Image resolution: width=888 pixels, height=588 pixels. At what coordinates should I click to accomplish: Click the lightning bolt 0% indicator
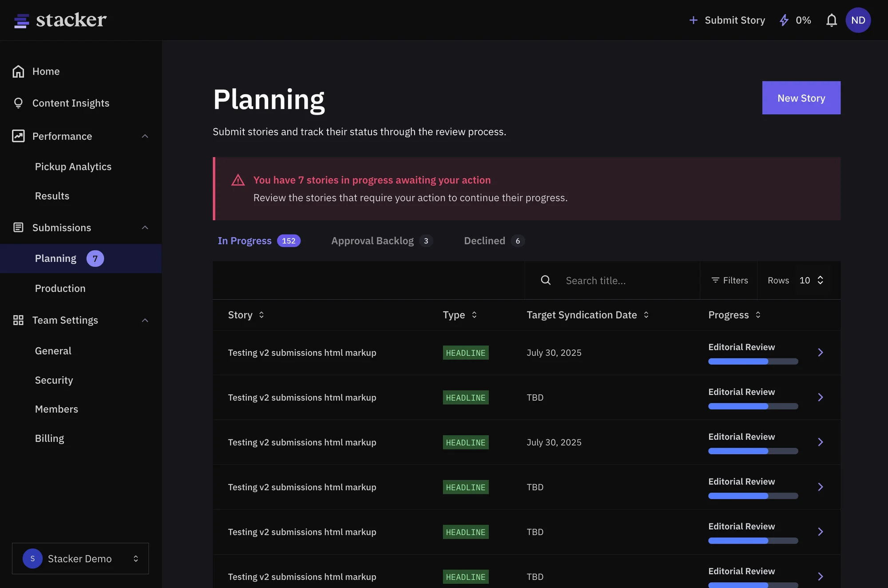pos(795,20)
